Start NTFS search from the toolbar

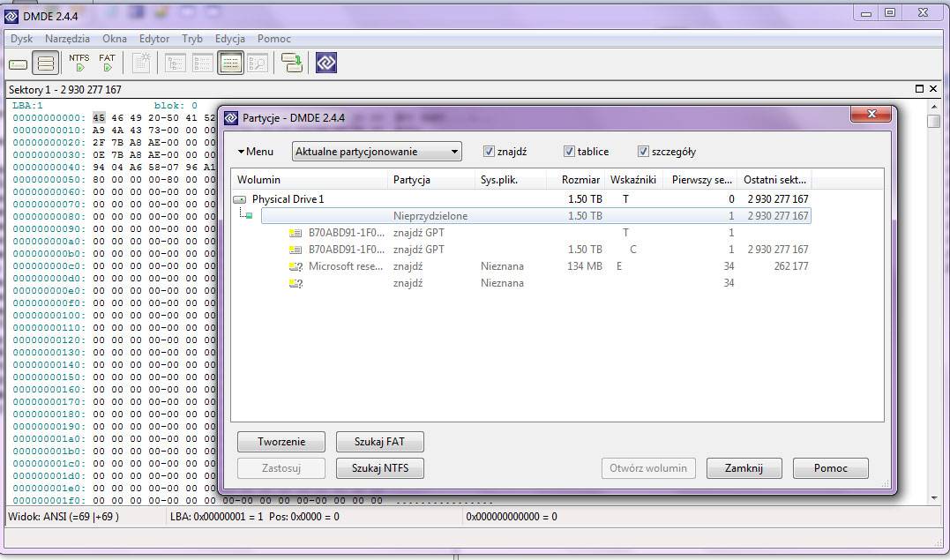79,63
